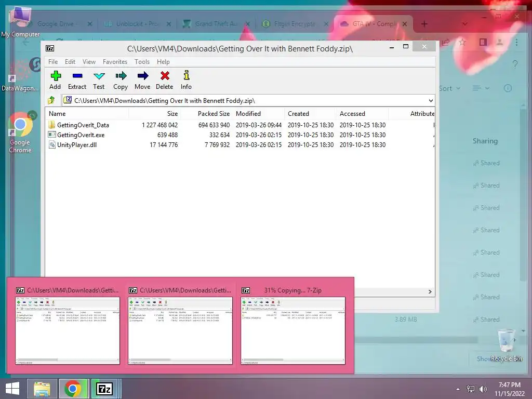
Task: Open the view layout dropdown in Chrome page
Action: 481,88
